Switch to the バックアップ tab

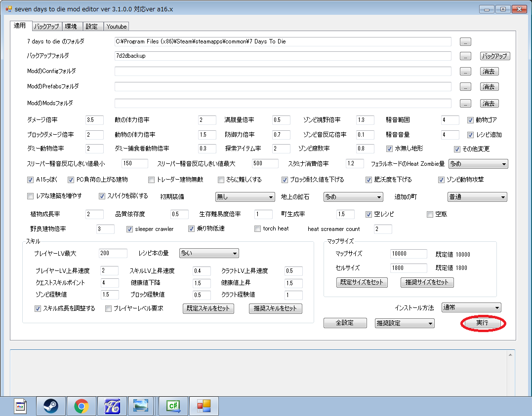click(47, 27)
